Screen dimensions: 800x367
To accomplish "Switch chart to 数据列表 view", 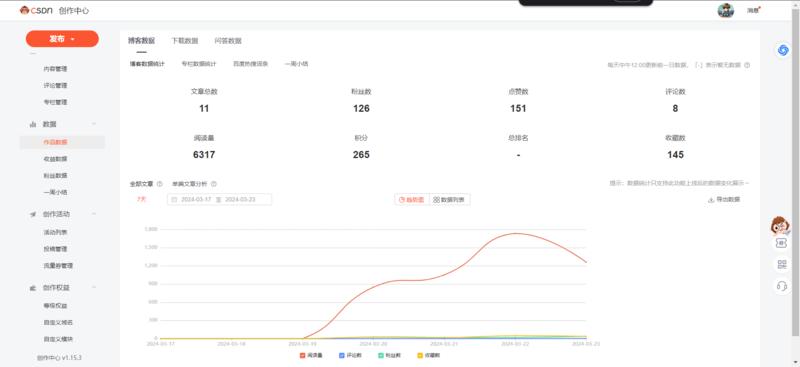I will [449, 200].
